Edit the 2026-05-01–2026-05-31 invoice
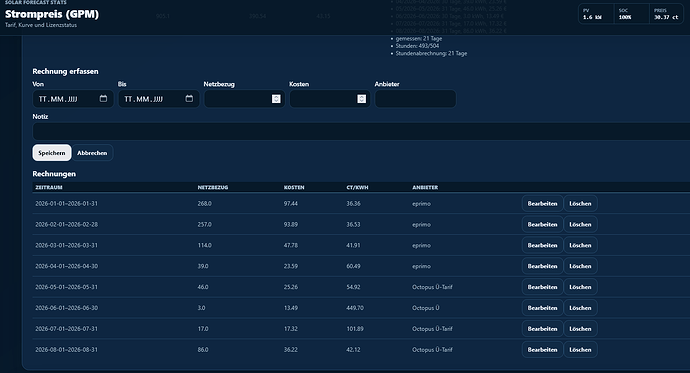This screenshot has width=690, height=373. coord(542,287)
